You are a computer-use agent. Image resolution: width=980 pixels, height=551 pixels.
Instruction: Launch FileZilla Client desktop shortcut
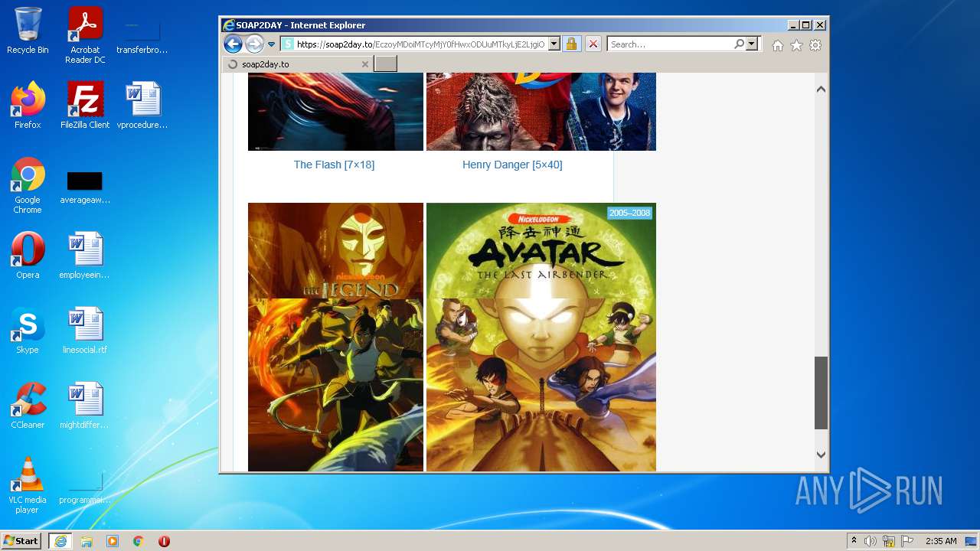tap(85, 106)
